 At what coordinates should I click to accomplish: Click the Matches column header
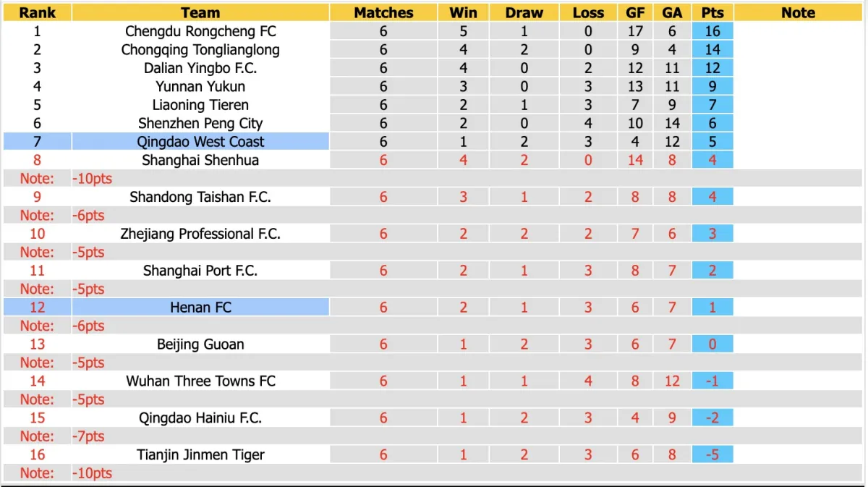(383, 12)
